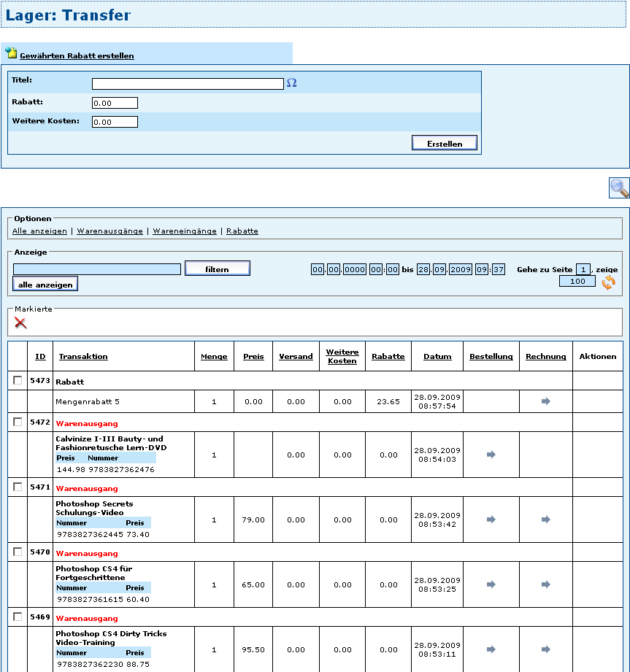The image size is (630, 672).
Task: Click the red X delete marked icon
Action: pos(20,323)
